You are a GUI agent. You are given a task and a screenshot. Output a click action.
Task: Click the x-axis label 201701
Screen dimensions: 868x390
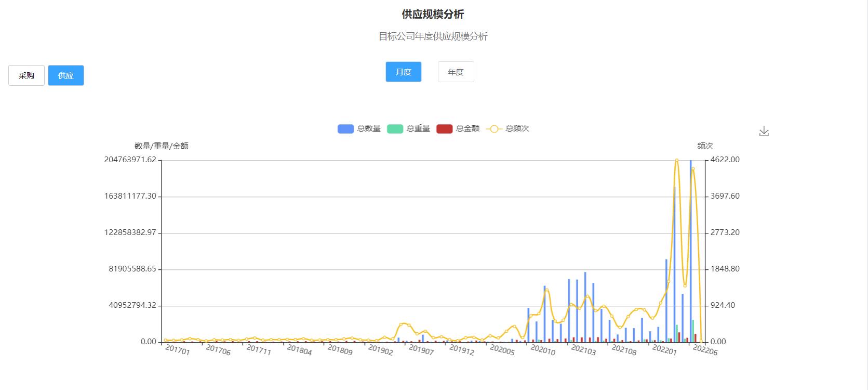coord(178,350)
